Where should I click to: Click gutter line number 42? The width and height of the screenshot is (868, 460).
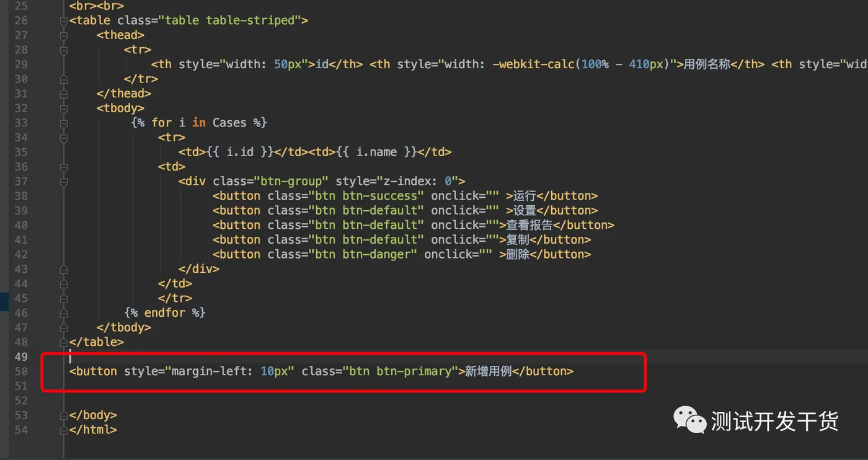[x=21, y=254]
